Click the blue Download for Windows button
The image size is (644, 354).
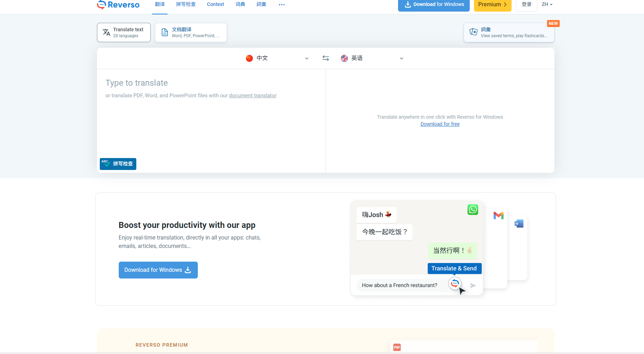[158, 270]
